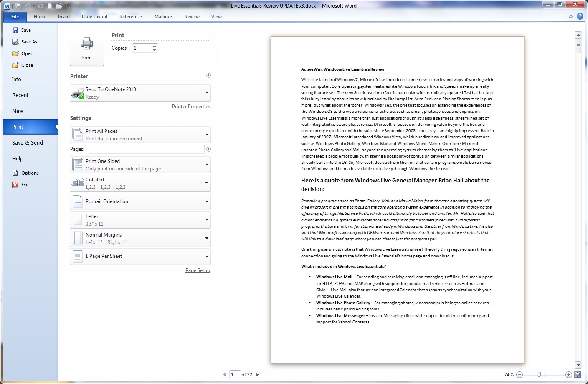Click the Exit icon to quit Word
The image size is (588, 384).
[15, 185]
